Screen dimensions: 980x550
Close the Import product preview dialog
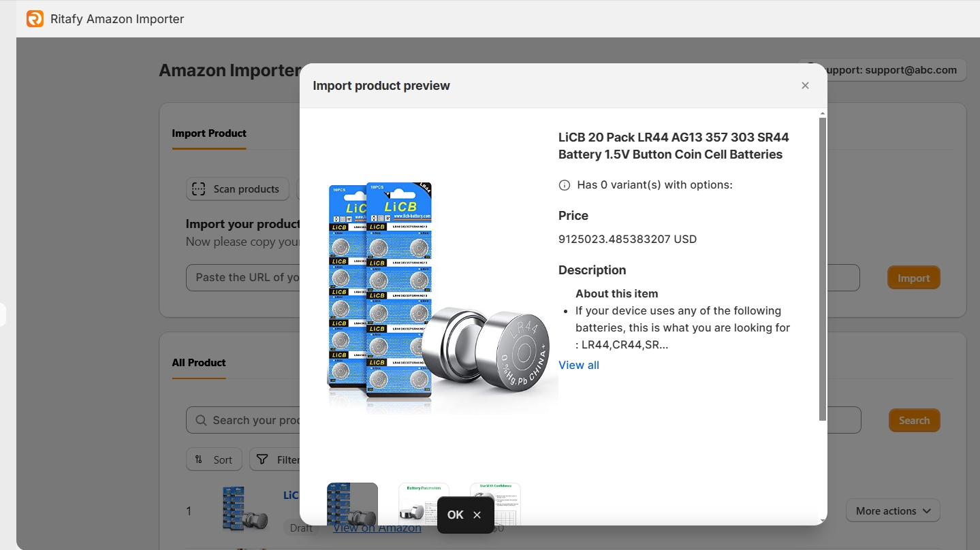805,86
